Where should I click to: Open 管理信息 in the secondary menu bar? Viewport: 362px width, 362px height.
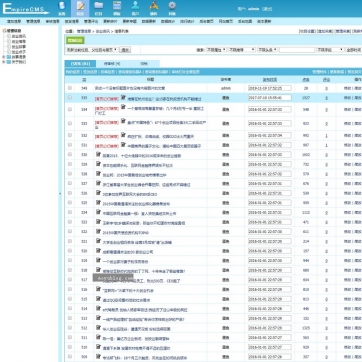pos(33,21)
